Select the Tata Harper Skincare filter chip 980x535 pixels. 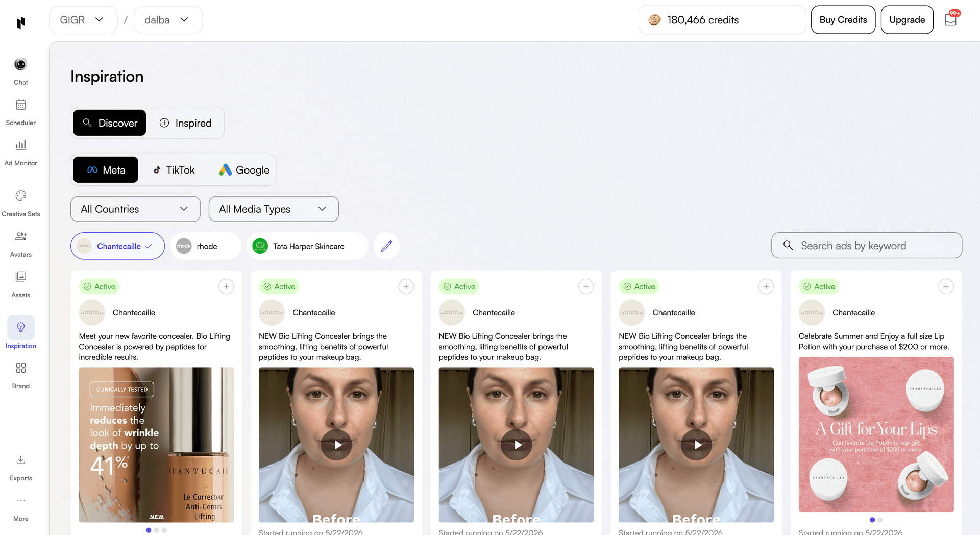point(307,246)
